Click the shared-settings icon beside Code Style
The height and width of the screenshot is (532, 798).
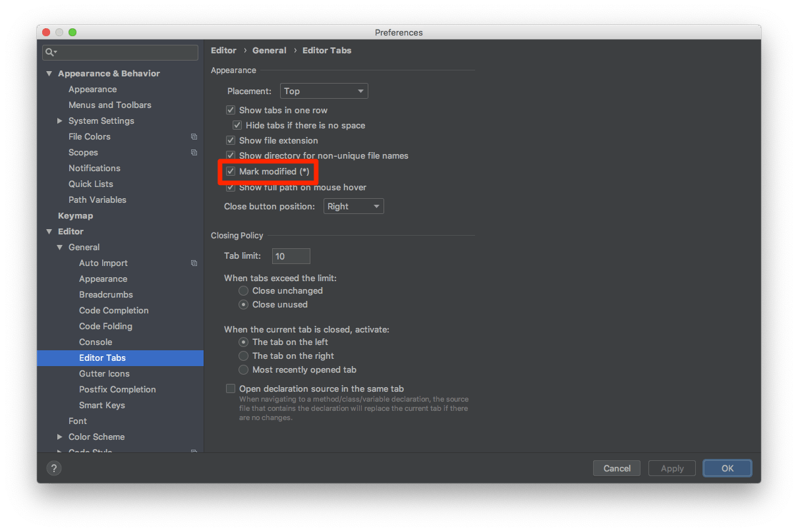coord(194,451)
